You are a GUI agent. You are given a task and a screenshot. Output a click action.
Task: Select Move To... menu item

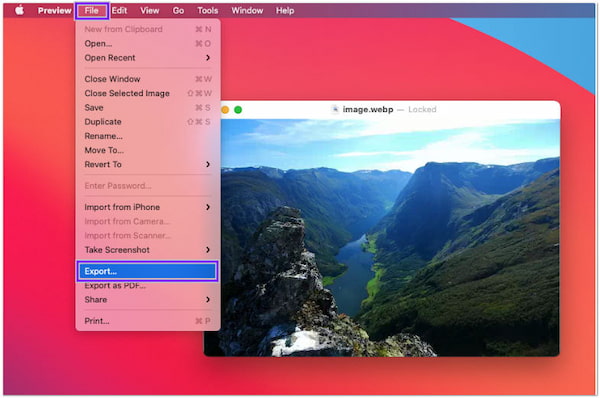click(x=148, y=150)
